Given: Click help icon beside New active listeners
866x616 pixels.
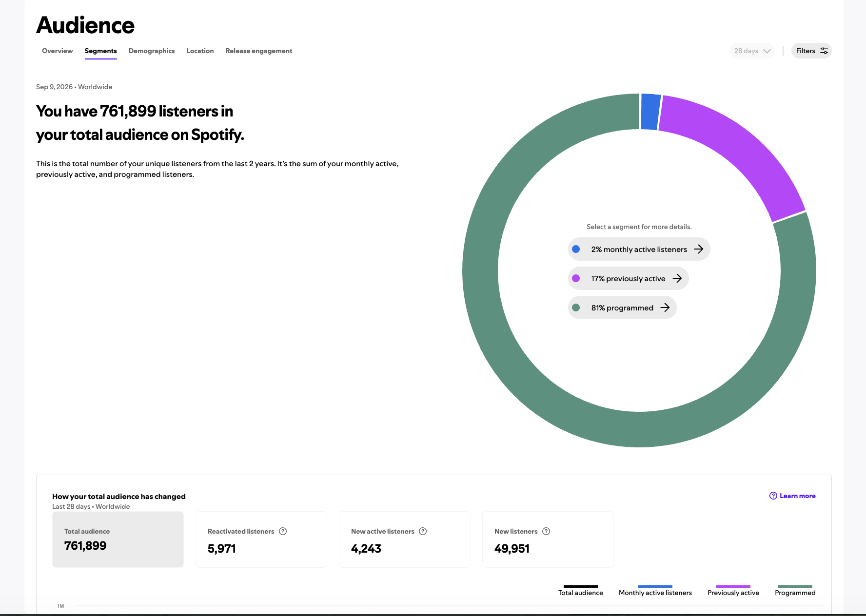Looking at the screenshot, I should pos(423,531).
